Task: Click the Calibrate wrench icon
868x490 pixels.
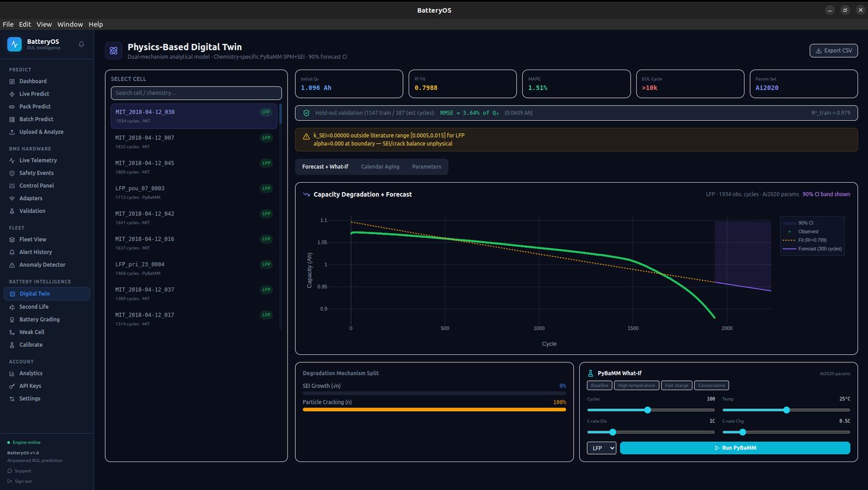Action: [x=12, y=344]
